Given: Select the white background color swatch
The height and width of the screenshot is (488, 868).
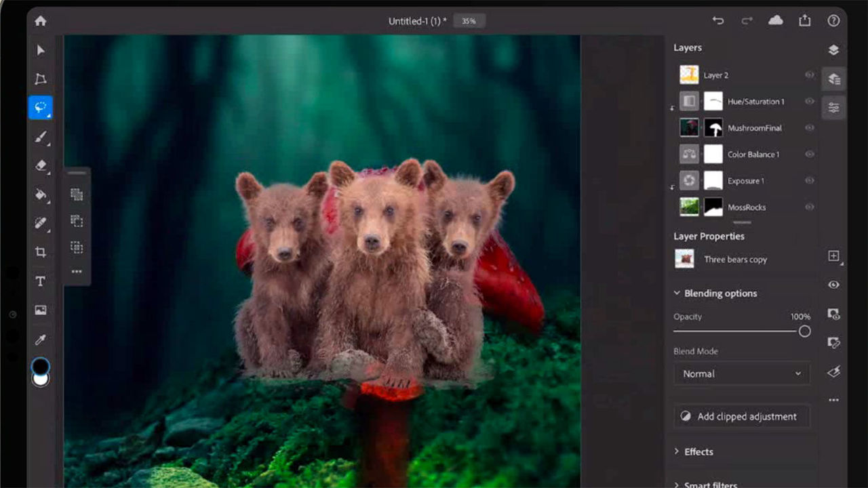Looking at the screenshot, I should 41,380.
